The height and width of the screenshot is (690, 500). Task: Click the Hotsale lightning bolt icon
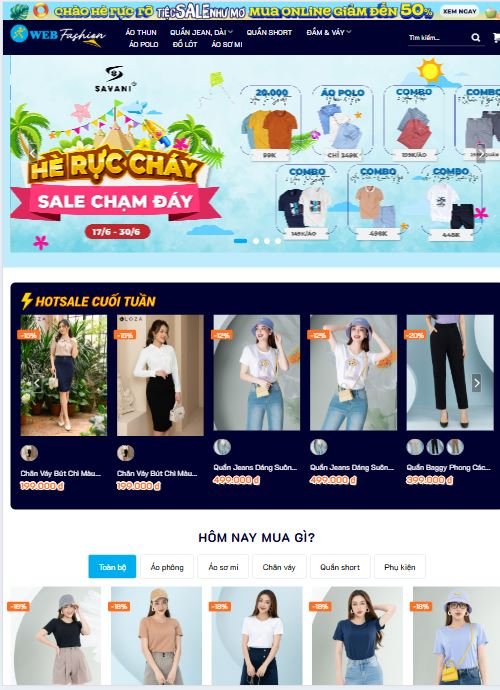point(27,301)
